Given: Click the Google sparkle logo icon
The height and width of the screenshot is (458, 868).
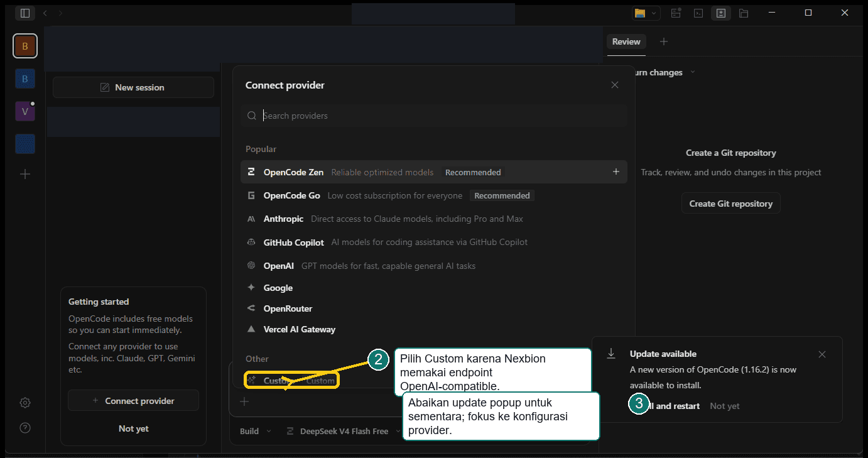Looking at the screenshot, I should coord(251,288).
